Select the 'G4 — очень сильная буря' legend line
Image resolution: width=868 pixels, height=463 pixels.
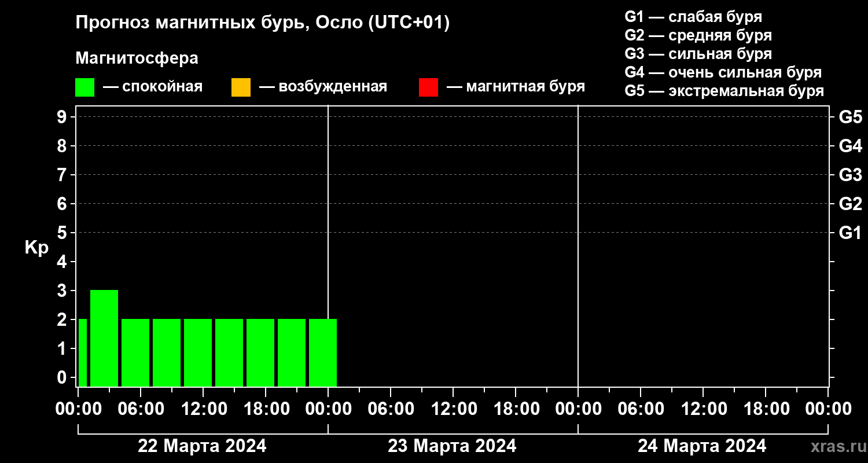point(723,72)
